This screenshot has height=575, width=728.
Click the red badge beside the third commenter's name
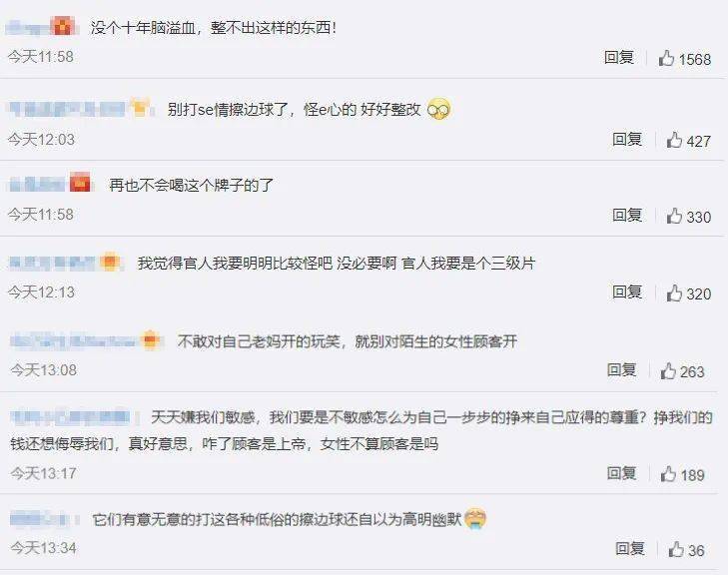pos(80,182)
